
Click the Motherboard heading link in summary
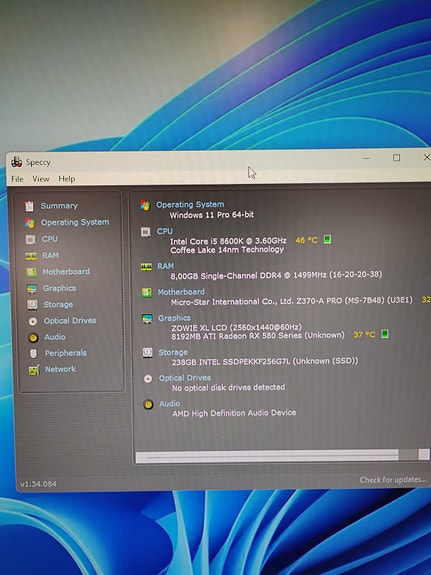[x=181, y=292]
